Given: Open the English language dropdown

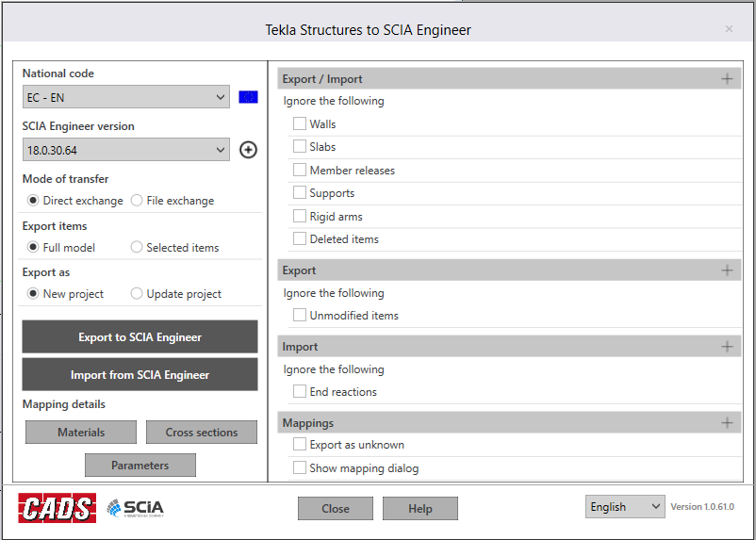Looking at the screenshot, I should (x=625, y=507).
